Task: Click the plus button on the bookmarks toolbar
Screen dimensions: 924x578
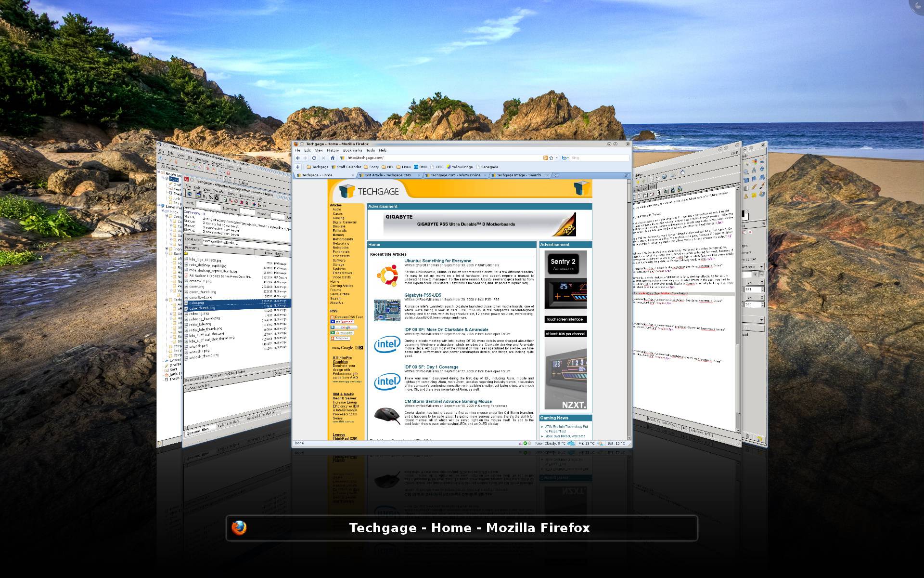Action: (298, 167)
